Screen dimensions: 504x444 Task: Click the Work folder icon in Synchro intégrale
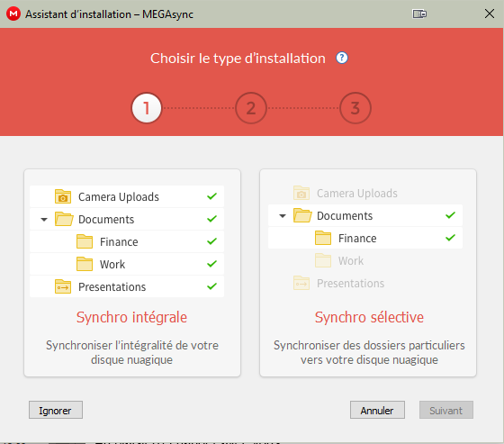(x=85, y=264)
